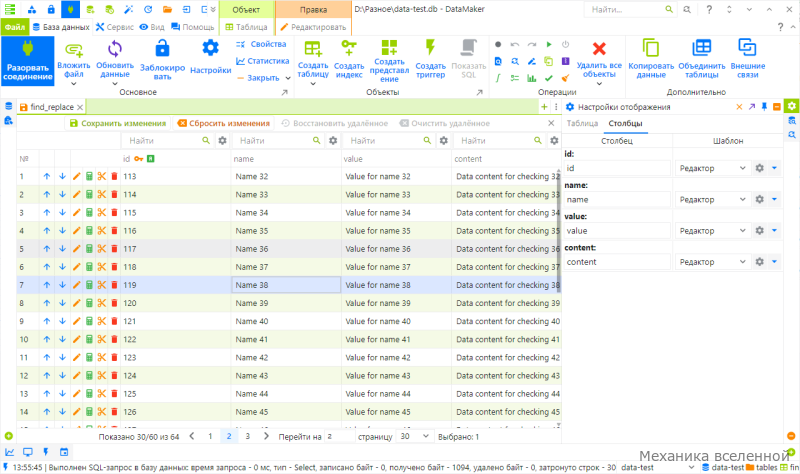Click the magic wand icon in the quick access bar
This screenshot has width=800, height=474.
click(x=129, y=9)
